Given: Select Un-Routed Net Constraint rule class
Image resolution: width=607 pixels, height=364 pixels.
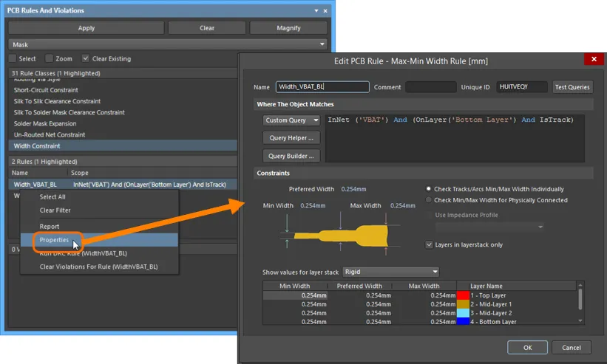Looking at the screenshot, I should point(49,135).
